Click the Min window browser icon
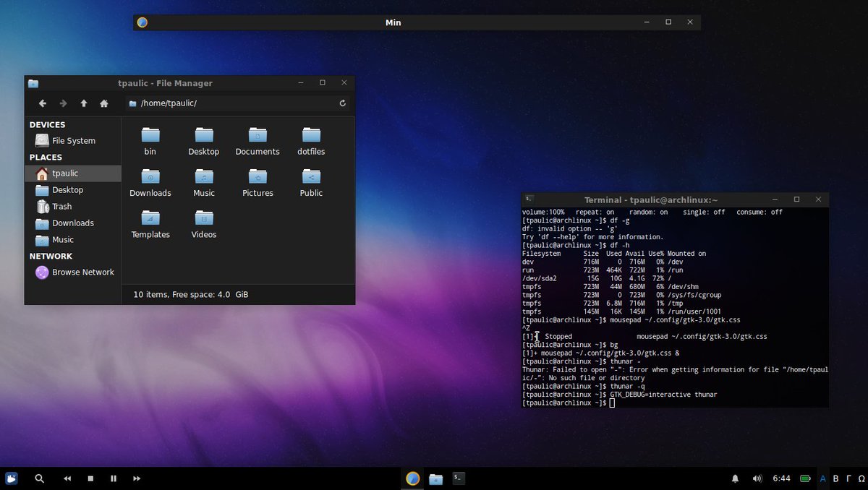868x490 pixels. coord(142,22)
